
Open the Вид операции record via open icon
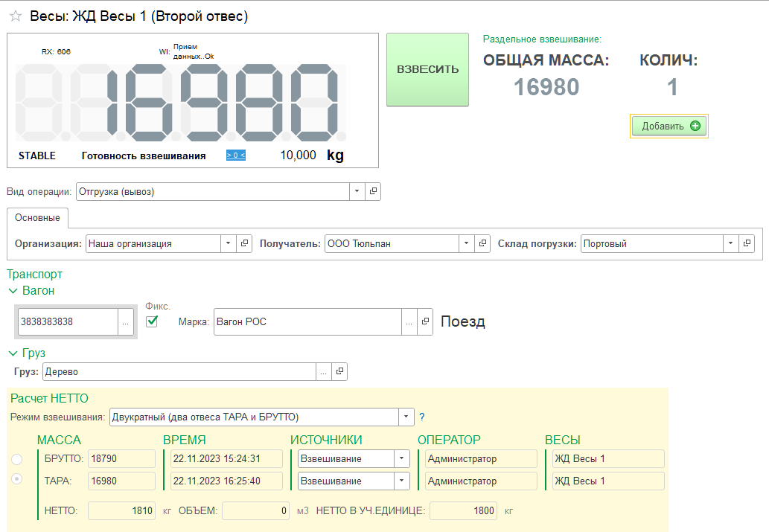373,191
